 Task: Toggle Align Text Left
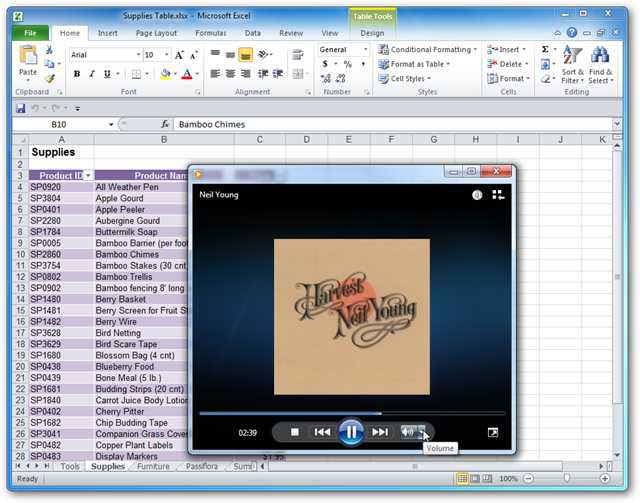215,73
